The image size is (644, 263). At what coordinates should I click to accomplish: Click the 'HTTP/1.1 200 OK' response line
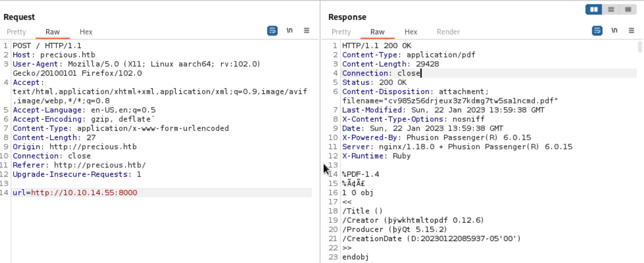(x=377, y=46)
